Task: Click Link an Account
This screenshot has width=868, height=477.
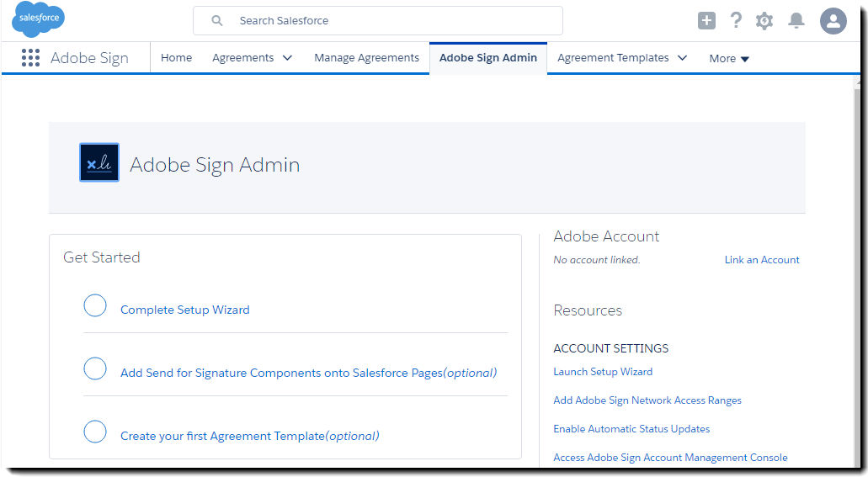Action: 762,259
